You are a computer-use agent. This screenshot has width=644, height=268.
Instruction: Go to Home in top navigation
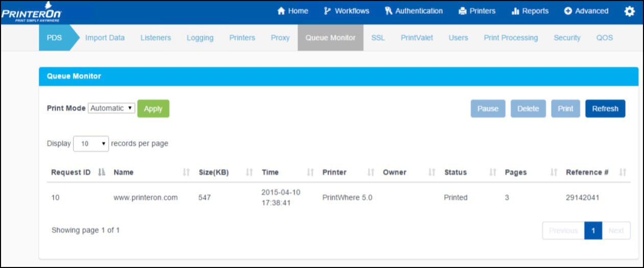[292, 11]
